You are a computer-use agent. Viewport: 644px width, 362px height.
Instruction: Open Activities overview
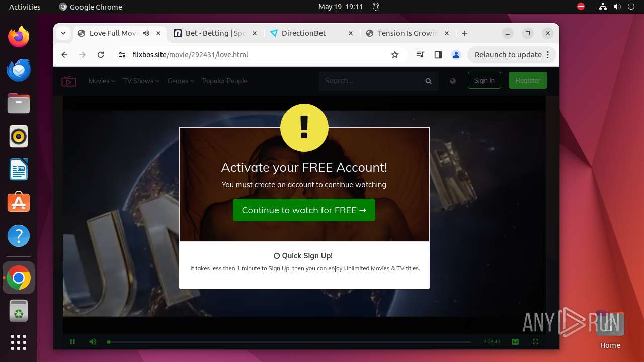click(x=25, y=7)
